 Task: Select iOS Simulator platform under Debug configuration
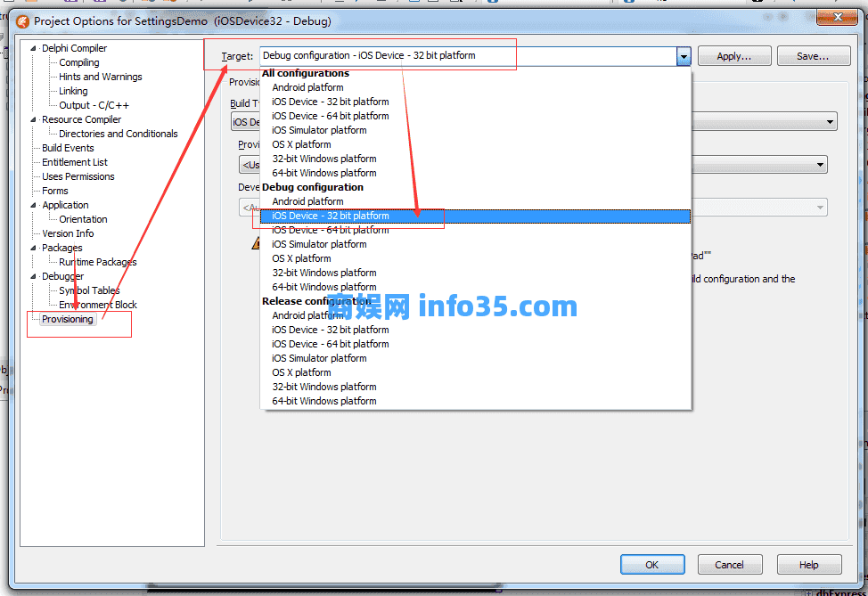click(x=476, y=245)
